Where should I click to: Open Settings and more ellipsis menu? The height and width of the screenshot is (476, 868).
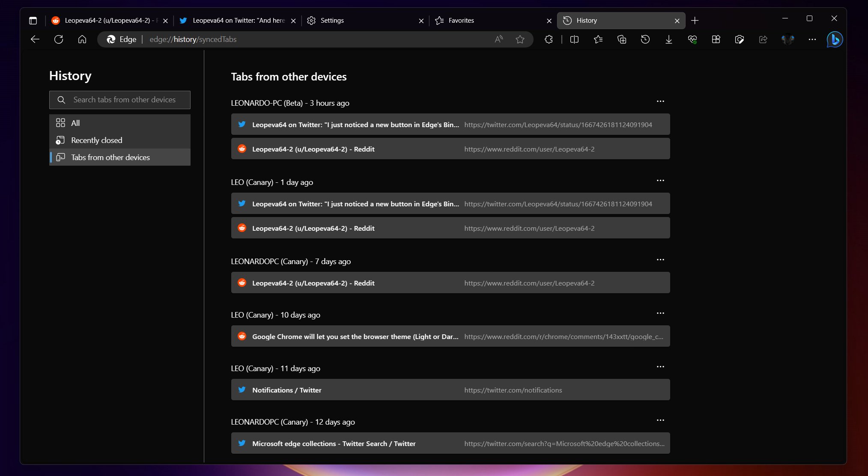click(812, 39)
